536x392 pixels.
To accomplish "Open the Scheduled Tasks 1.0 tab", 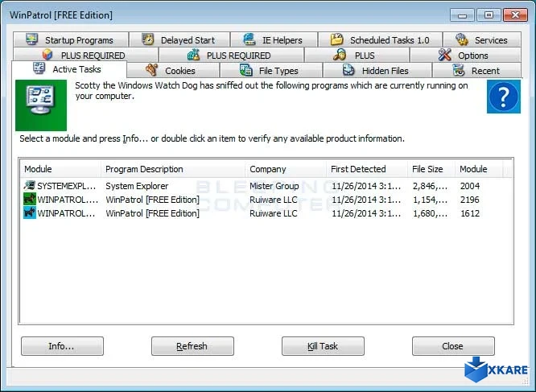I will (x=381, y=40).
